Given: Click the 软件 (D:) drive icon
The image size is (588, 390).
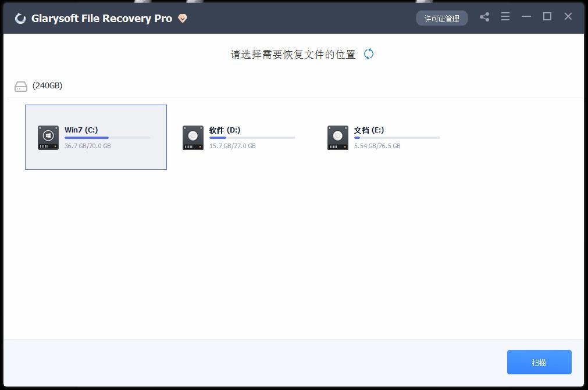Looking at the screenshot, I should tap(193, 138).
